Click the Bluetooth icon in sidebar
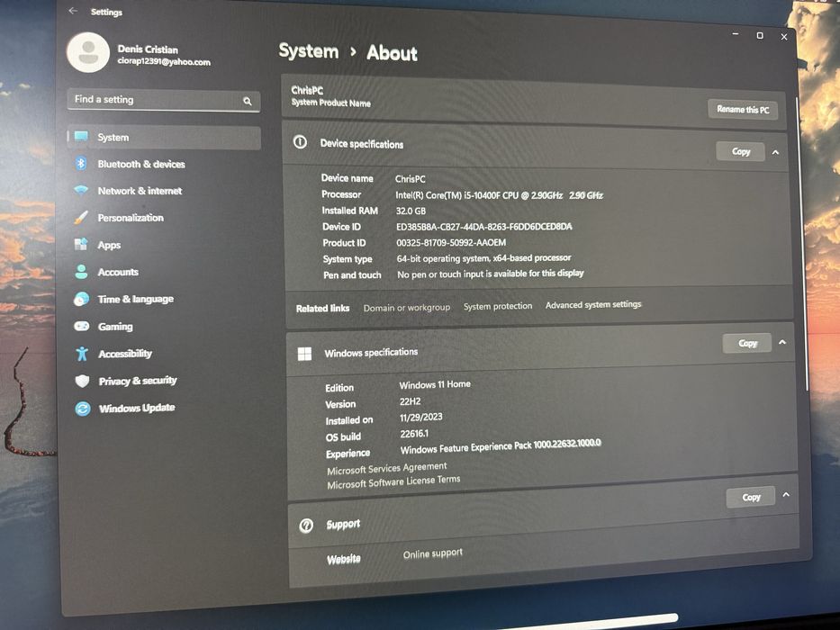This screenshot has height=630, width=840. click(x=81, y=163)
